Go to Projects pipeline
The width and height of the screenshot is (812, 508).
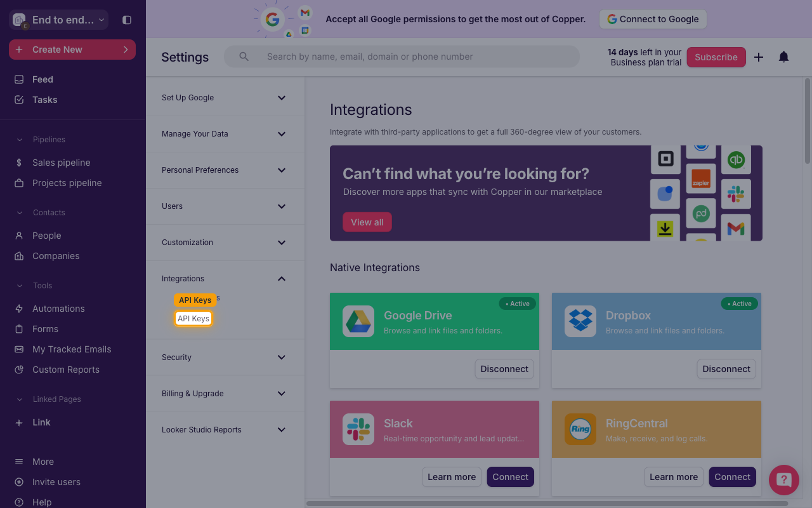[x=67, y=183]
